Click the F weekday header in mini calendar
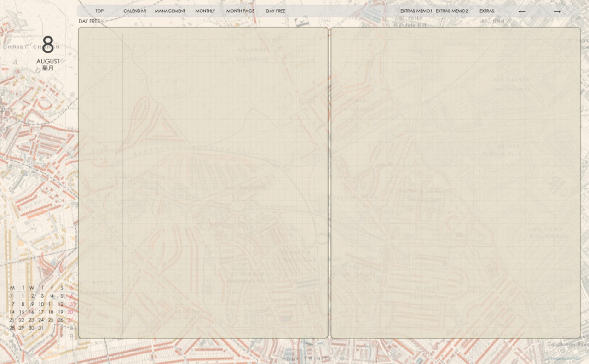 click(x=52, y=288)
